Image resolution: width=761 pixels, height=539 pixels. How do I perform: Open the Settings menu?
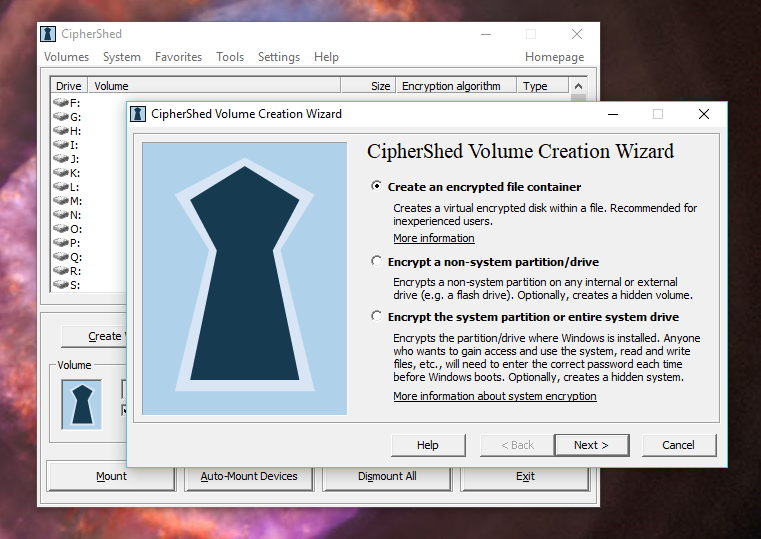pos(279,57)
